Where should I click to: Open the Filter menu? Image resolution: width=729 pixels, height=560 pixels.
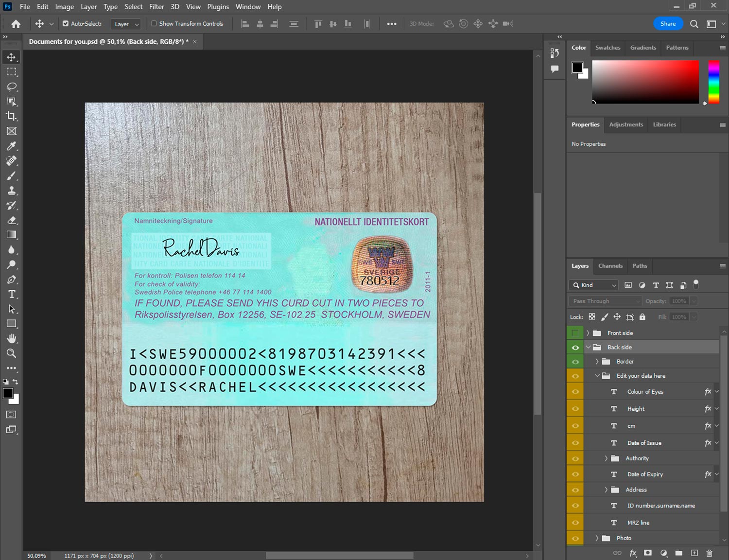point(156,7)
